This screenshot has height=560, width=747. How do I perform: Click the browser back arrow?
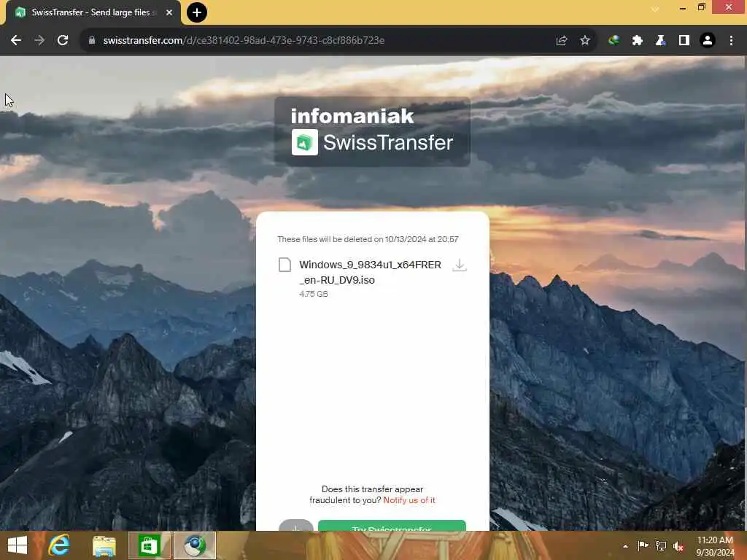click(16, 41)
